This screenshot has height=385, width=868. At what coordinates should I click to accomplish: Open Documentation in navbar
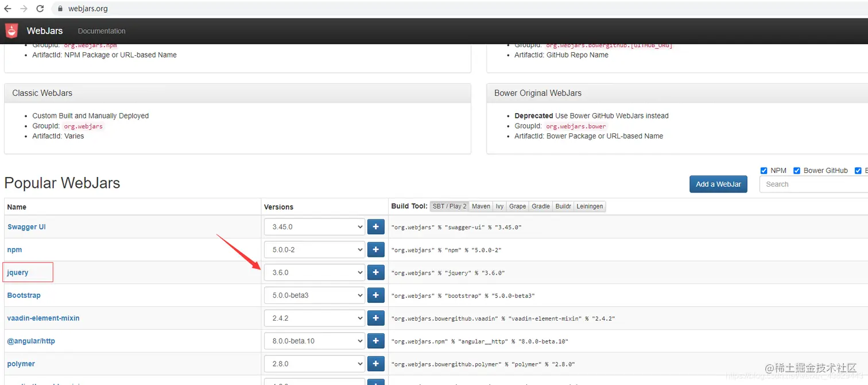click(x=102, y=31)
